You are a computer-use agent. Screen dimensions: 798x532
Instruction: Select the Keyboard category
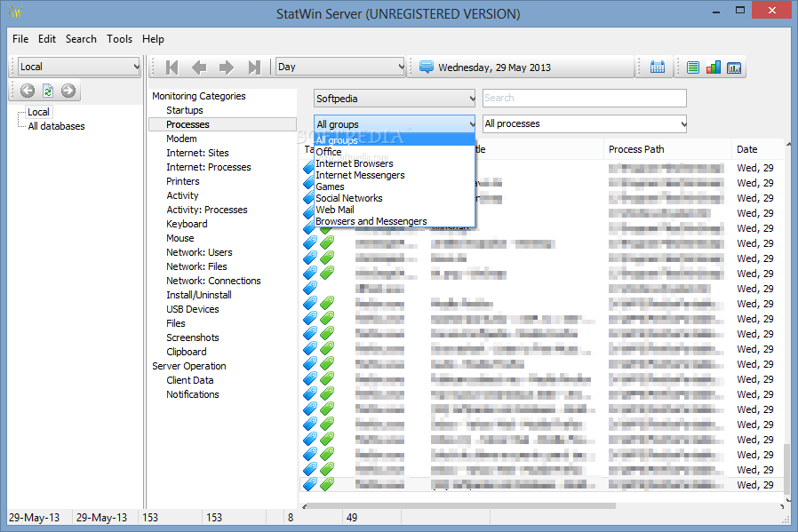coord(187,225)
